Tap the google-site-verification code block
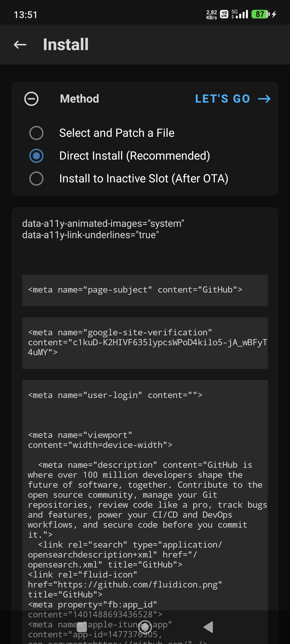 145,343
